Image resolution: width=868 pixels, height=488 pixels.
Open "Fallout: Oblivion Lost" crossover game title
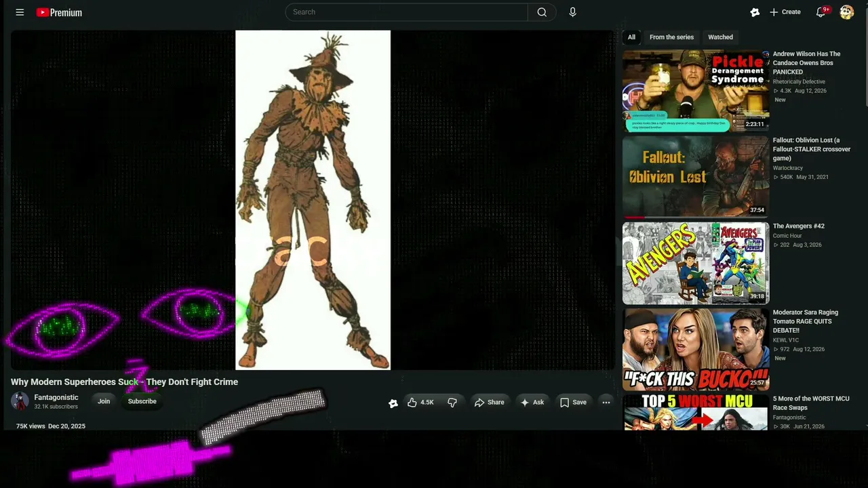coord(812,149)
